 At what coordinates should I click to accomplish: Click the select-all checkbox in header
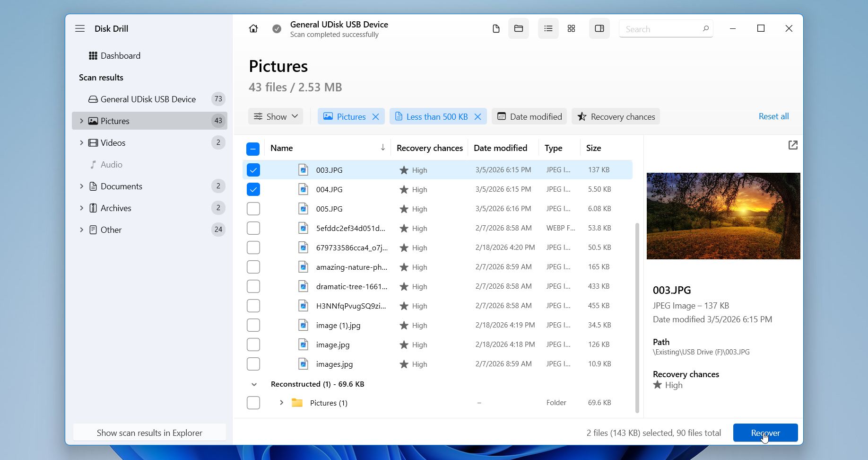253,148
